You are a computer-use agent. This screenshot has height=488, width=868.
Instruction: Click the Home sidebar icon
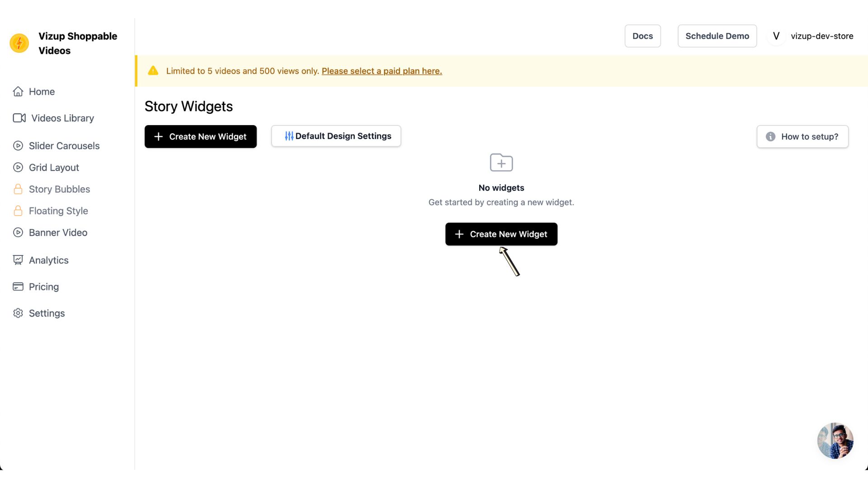(x=18, y=92)
